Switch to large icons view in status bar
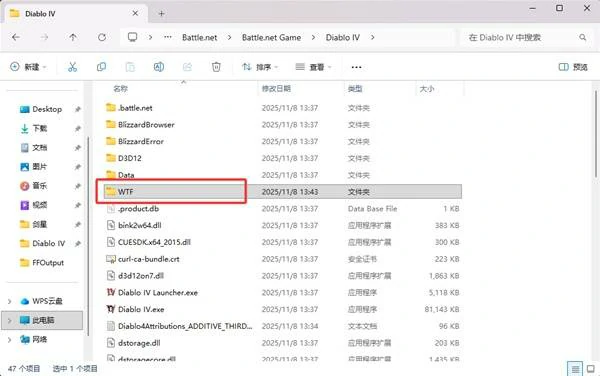The image size is (600, 376). (590, 369)
